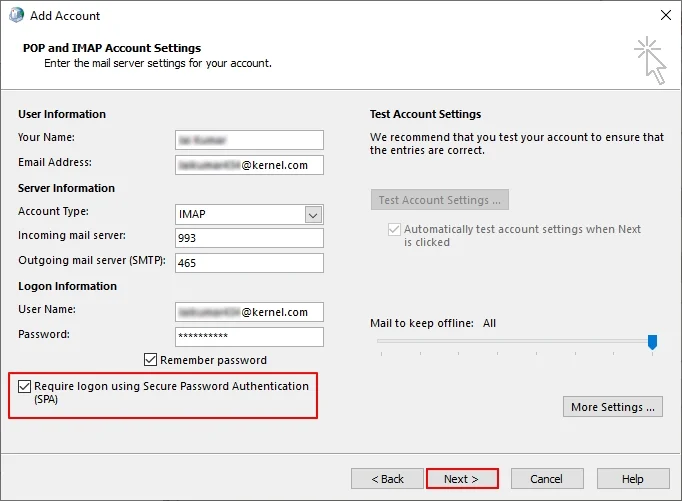Screen dimensions: 682x501
Task: Open the Account Type dropdown arrow
Action: (313, 215)
